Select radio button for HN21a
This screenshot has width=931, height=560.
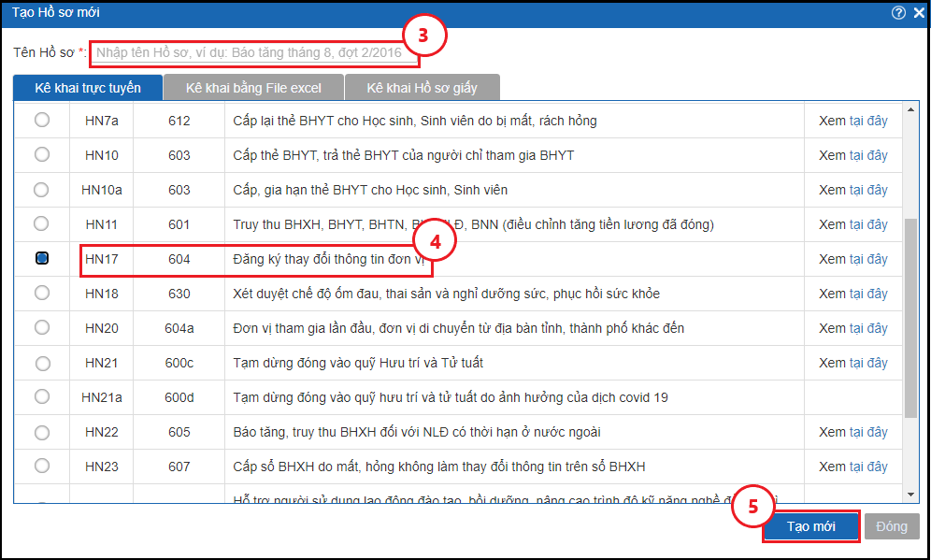point(42,396)
